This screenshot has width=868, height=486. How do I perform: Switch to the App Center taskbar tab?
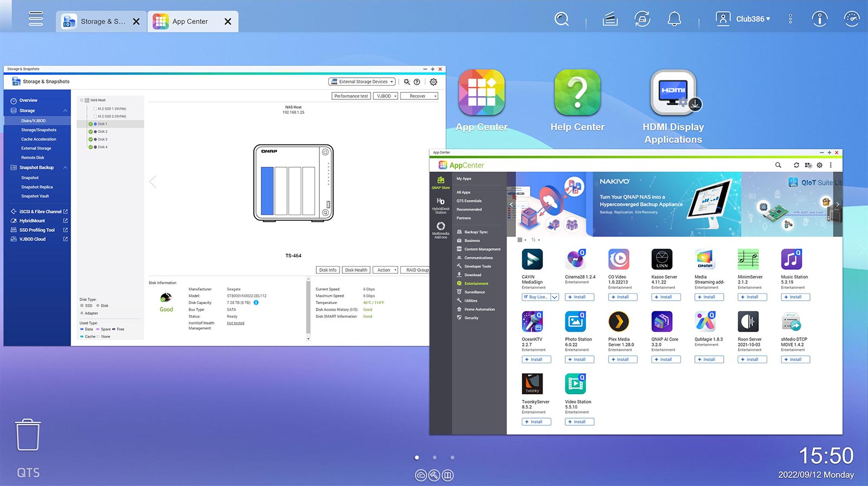(193, 21)
